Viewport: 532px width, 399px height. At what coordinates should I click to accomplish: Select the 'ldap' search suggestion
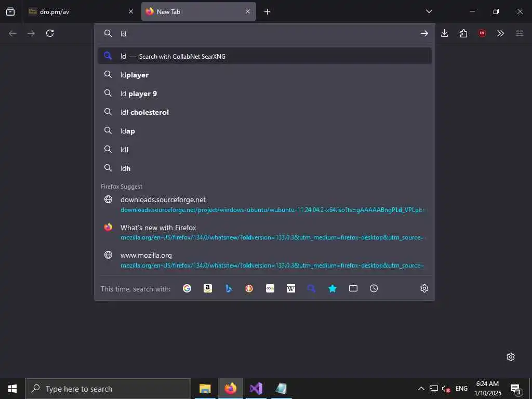264,130
